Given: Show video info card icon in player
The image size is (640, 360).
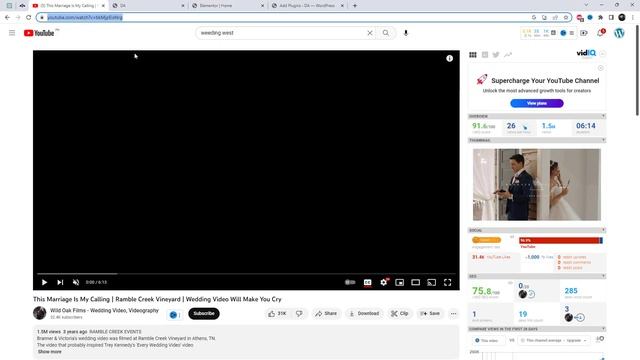Looking at the screenshot, I should point(449,58).
